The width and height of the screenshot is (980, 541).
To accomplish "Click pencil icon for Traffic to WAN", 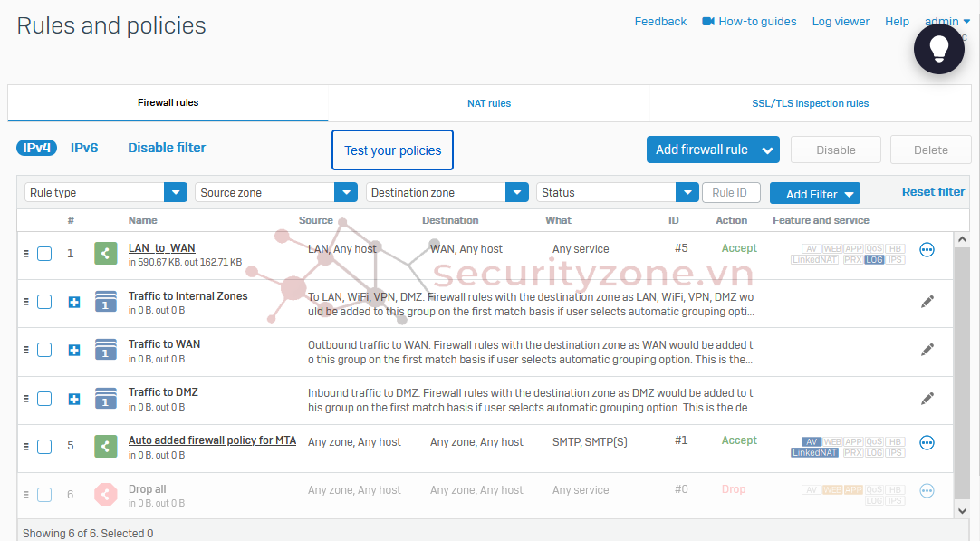I will point(927,350).
